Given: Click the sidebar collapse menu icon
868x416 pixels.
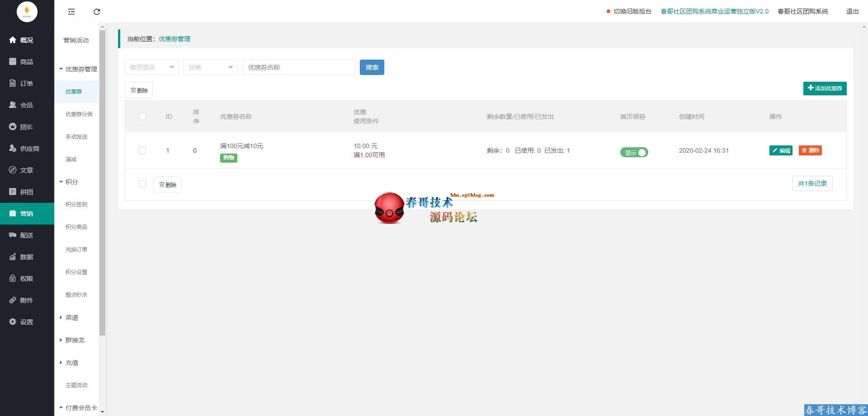Looking at the screenshot, I should pos(71,12).
